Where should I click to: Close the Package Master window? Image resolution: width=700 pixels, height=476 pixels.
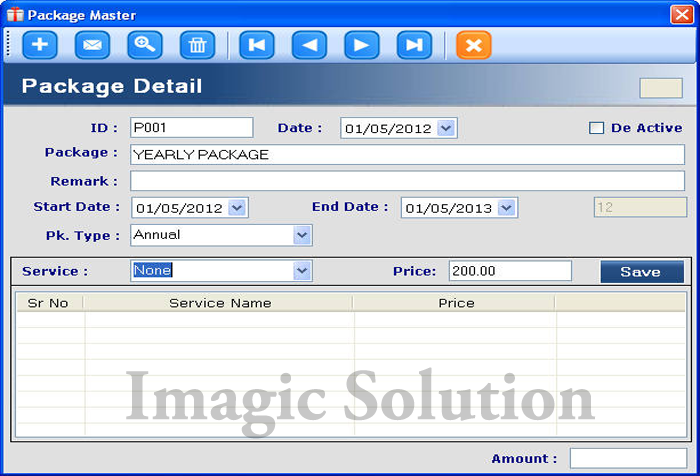pos(682,14)
